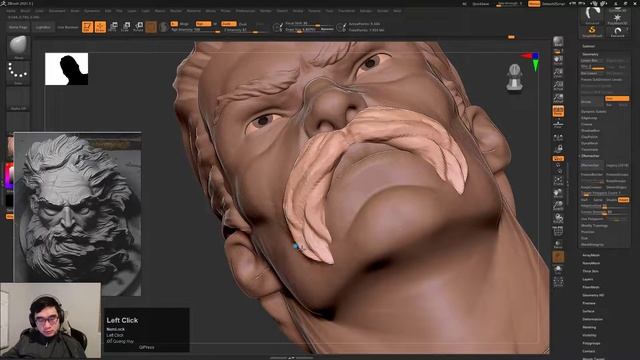The image size is (640, 360).
Task: Click the Zoom3D icon on right shelf
Action: pyautogui.click(x=558, y=205)
